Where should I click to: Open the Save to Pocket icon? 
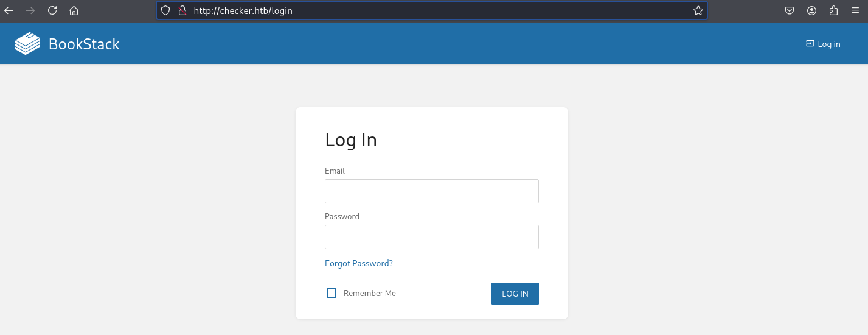click(x=790, y=10)
